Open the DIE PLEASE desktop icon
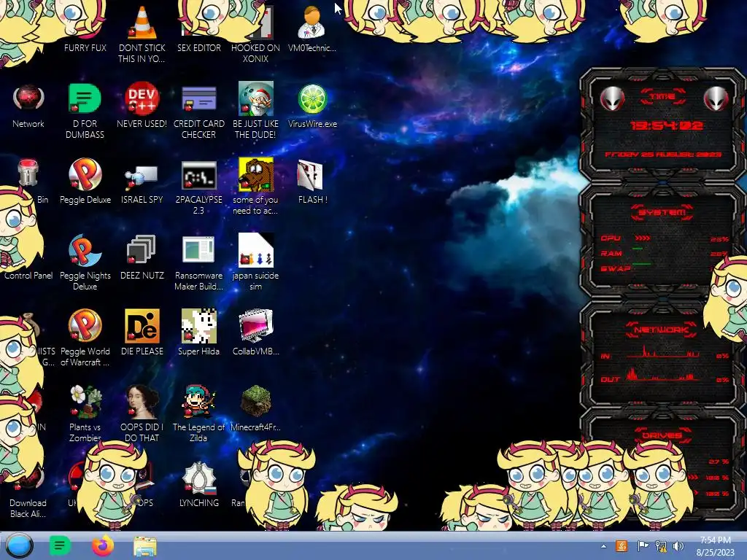The image size is (747, 560). [142, 326]
